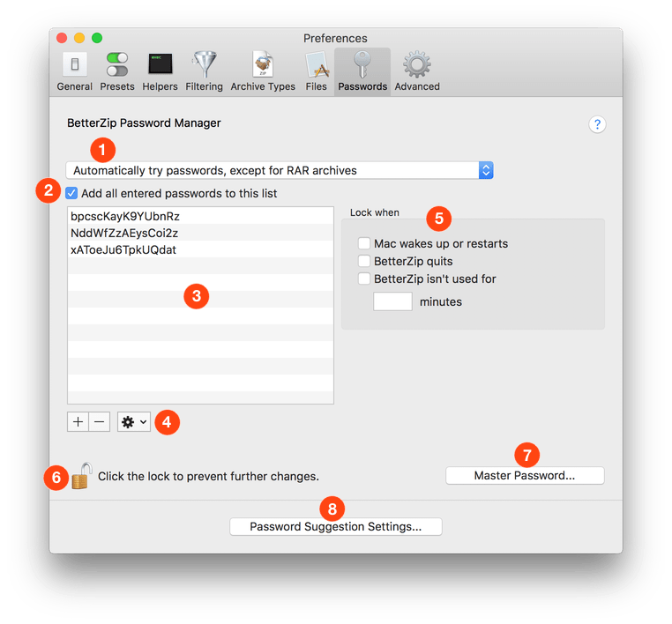Image resolution: width=672 pixels, height=624 pixels.
Task: Enable lock when BetterZip isn't used for
Action: pyautogui.click(x=364, y=279)
